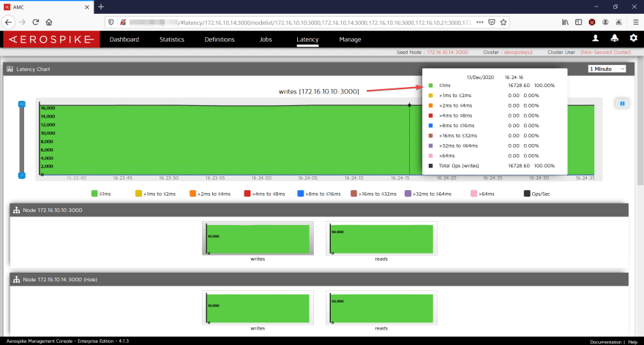This screenshot has width=644, height=345.
Task: Open the Definitions tab
Action: (x=220, y=39)
